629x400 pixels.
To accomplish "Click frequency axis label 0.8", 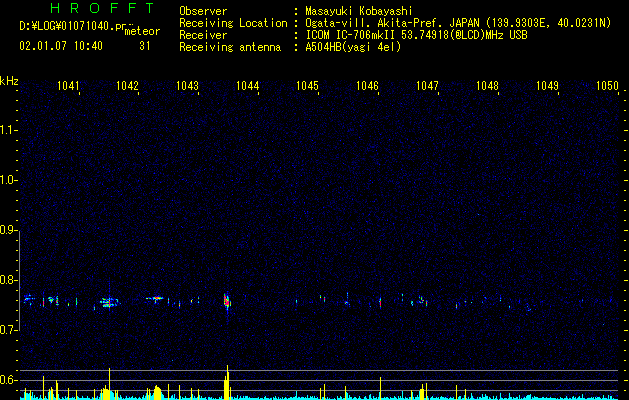I will (8, 280).
